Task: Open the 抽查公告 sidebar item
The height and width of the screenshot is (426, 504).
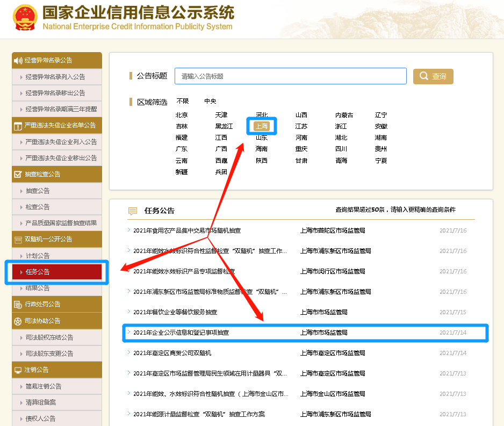Action: 57,191
